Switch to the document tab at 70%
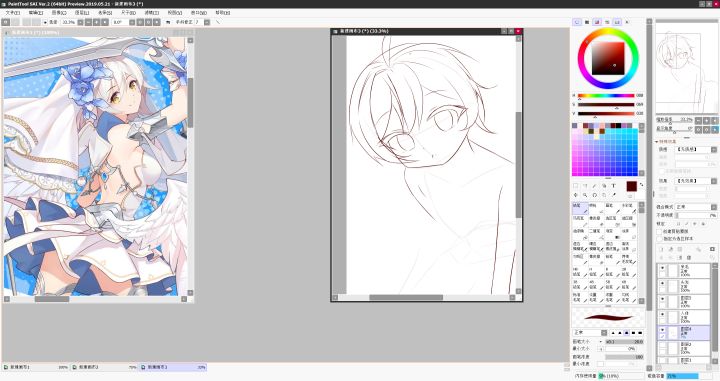The height and width of the screenshot is (381, 720). pos(104,367)
